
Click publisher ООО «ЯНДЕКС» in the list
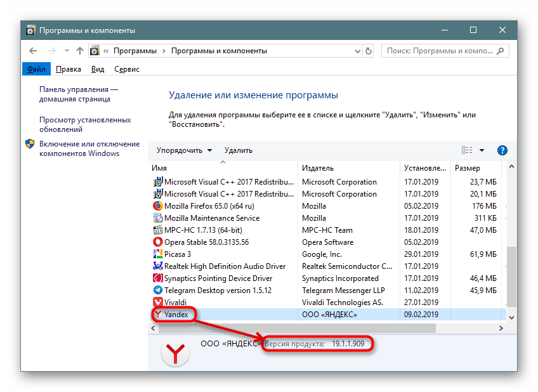(x=329, y=315)
